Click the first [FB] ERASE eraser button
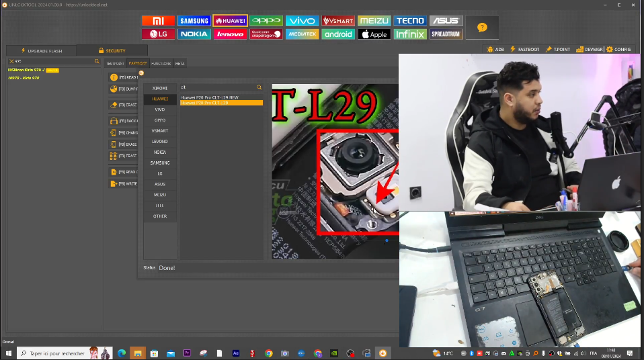 123,105
